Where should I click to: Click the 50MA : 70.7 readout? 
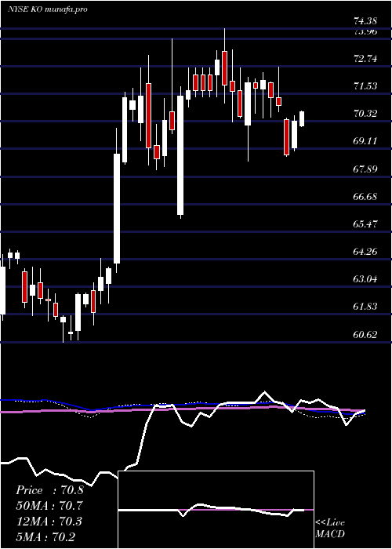tap(49, 506)
